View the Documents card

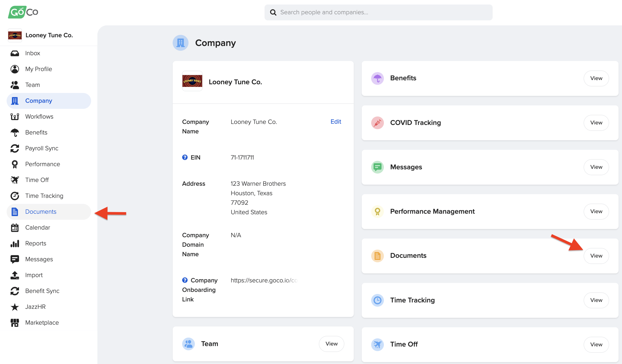pyautogui.click(x=596, y=256)
